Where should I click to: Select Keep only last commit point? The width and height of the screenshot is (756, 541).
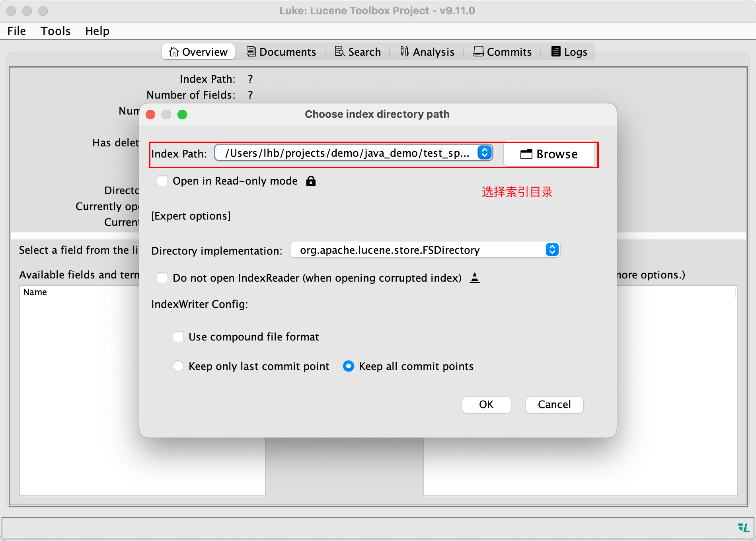tap(178, 366)
